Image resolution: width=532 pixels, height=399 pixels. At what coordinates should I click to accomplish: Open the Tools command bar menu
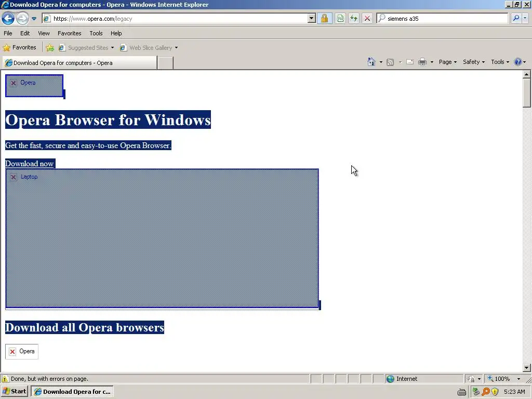500,62
